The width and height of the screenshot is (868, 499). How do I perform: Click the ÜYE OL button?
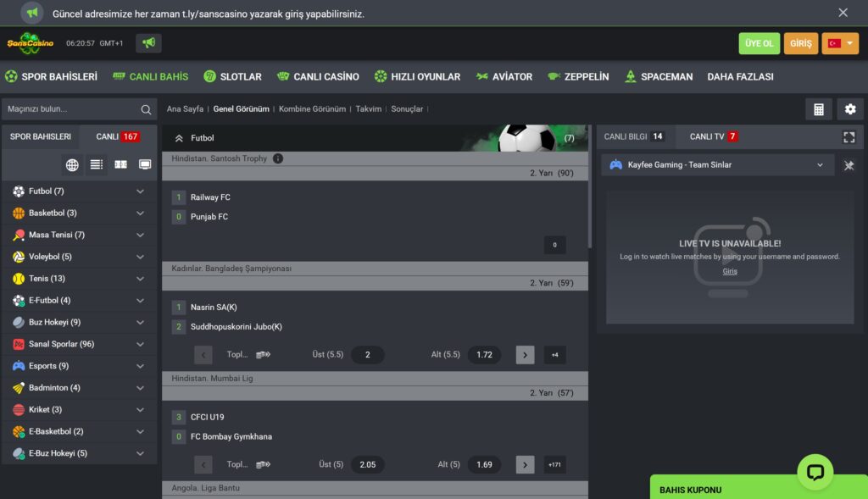click(x=759, y=43)
